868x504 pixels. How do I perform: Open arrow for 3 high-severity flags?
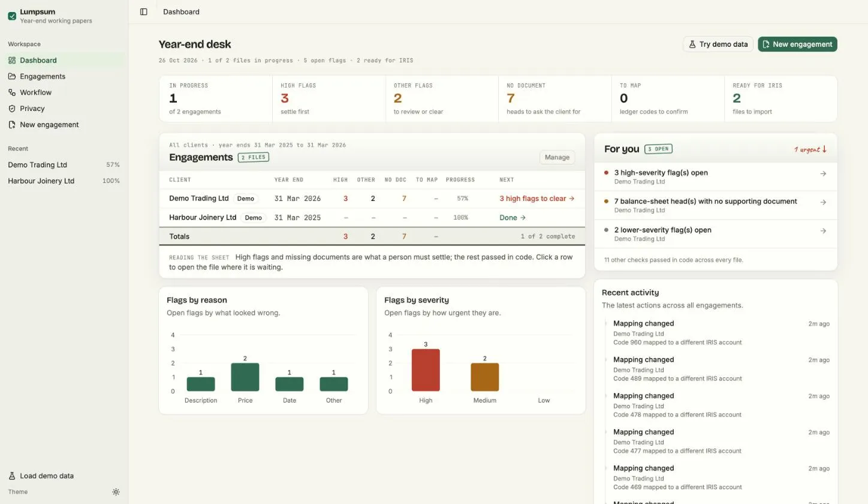823,173
